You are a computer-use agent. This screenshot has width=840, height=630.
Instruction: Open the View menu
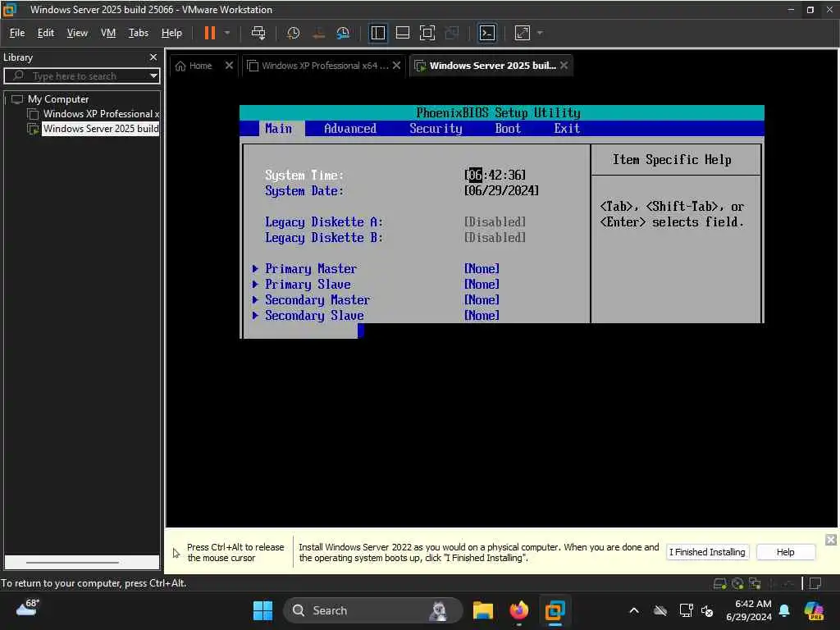point(77,33)
